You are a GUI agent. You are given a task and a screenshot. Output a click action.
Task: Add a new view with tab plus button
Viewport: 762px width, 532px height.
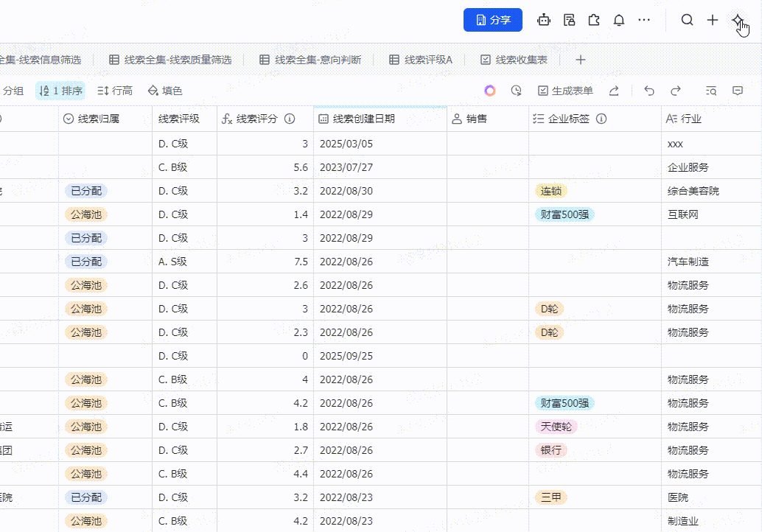[580, 60]
